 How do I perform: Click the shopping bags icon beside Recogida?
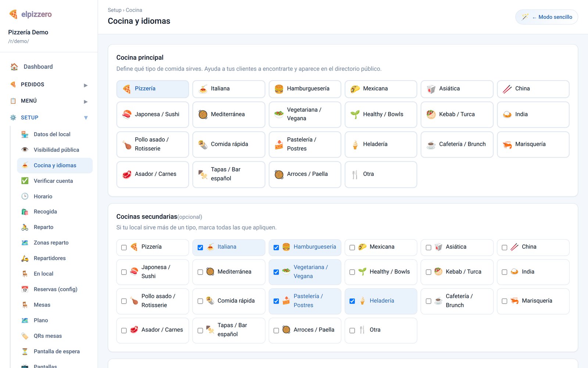[x=25, y=212]
